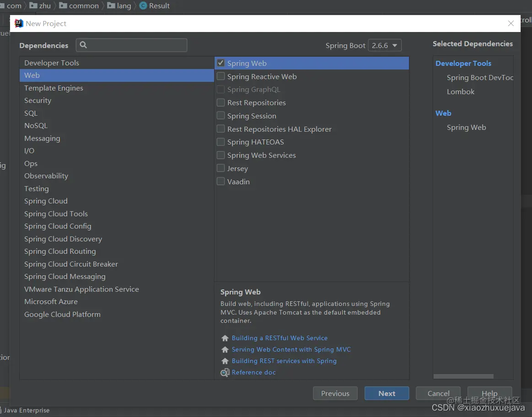Viewport: 532px width, 417px height.
Task: Click the house icon beside Serving Web Content
Action: [225, 349]
